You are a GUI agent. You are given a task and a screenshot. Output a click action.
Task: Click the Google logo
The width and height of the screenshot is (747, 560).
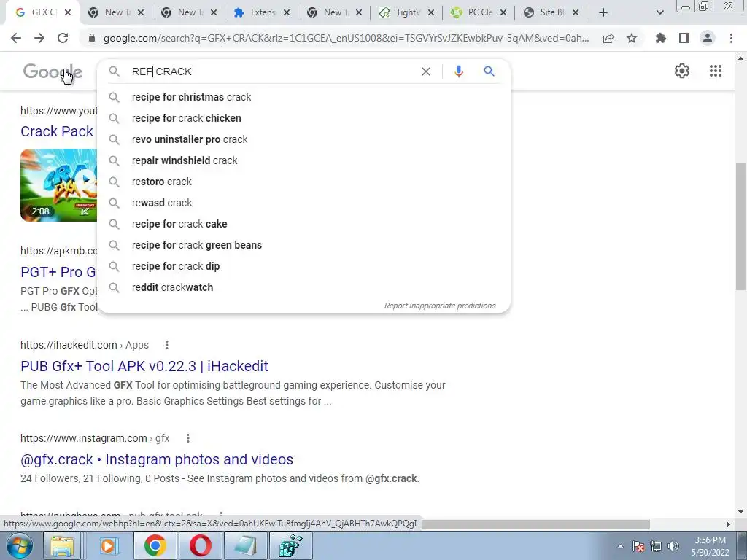coord(53,71)
